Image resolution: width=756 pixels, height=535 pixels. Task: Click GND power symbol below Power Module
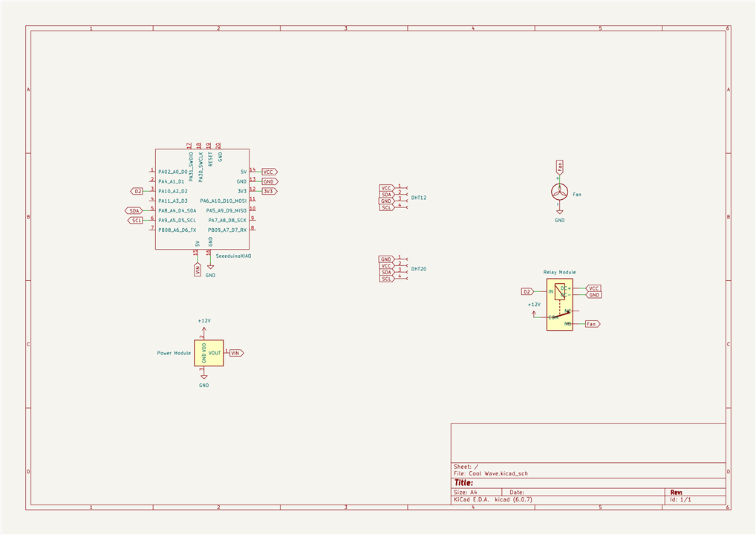point(204,377)
